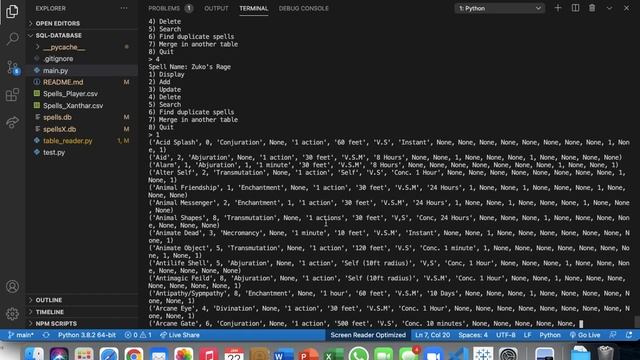
Task: Kill the terminal with trash icon
Action: tap(592, 8)
